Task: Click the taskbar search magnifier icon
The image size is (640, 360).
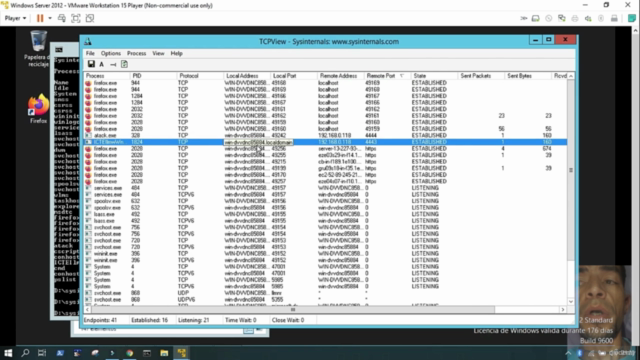Action: coord(25,353)
